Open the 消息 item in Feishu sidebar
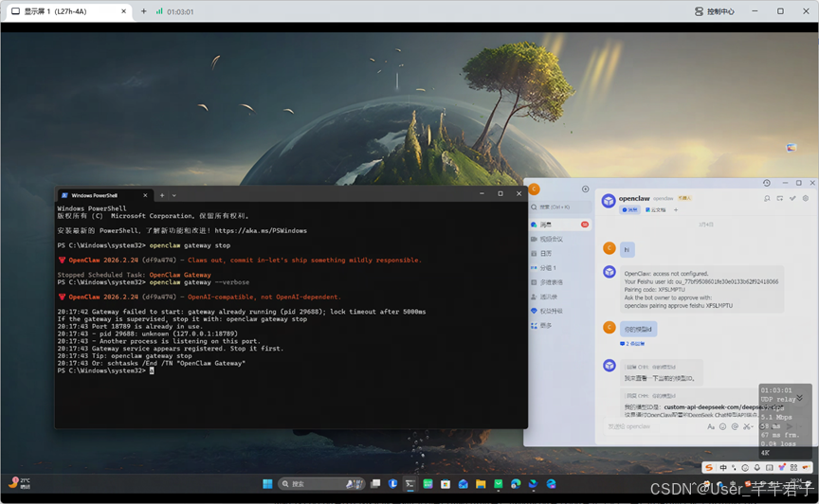819x504 pixels. tap(559, 225)
